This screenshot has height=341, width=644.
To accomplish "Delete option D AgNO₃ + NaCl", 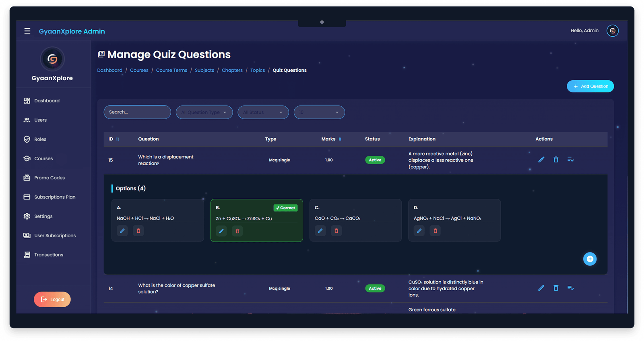I will [x=435, y=231].
